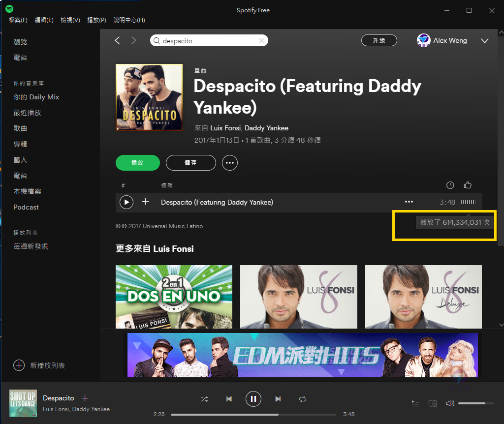Open the Dos En Uno album cover
Viewport: 504px width, 424px height.
tap(174, 297)
